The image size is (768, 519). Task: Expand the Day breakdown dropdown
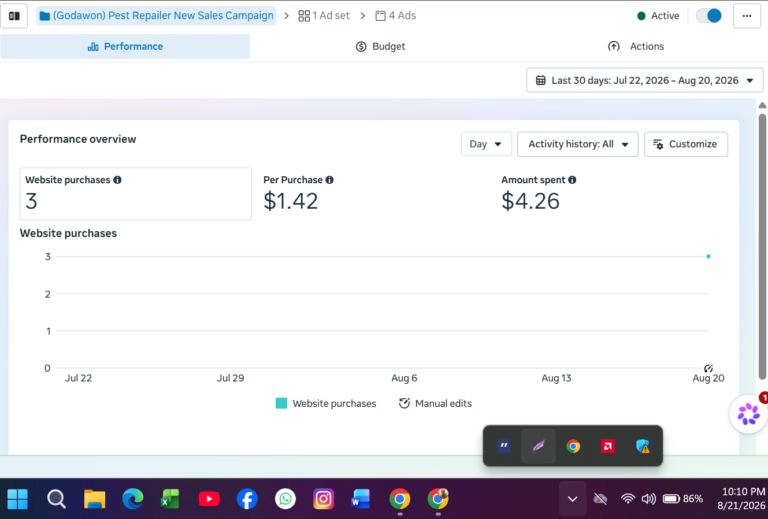(486, 144)
